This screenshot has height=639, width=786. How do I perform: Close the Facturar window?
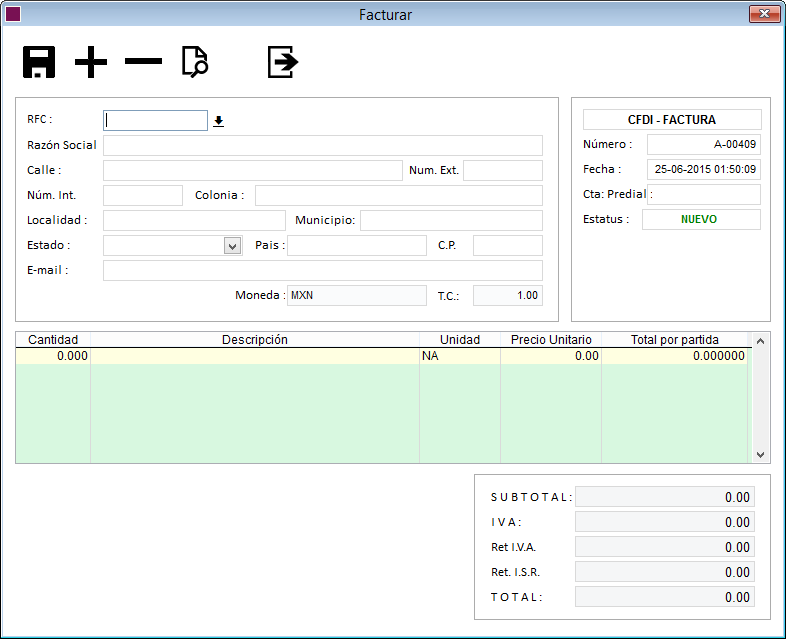click(764, 14)
